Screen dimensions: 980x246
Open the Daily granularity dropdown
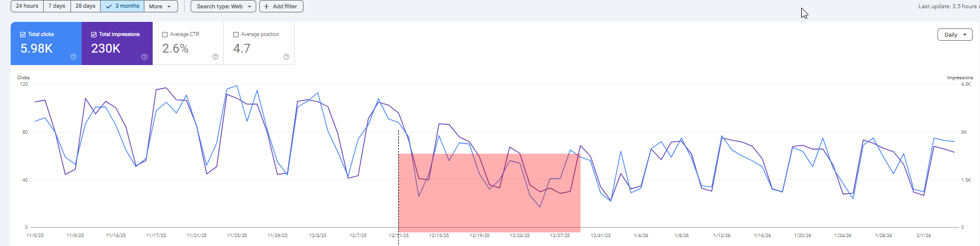(x=955, y=35)
